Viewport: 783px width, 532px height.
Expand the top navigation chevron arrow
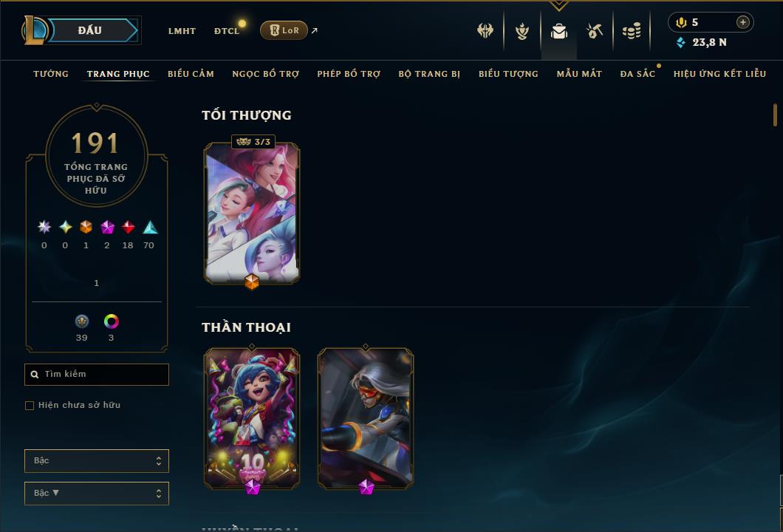point(558,6)
